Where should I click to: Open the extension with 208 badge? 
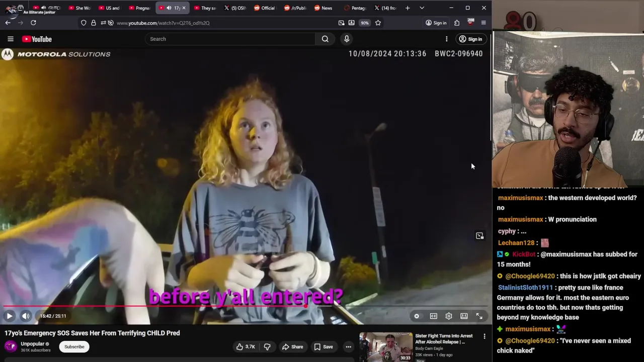pyautogui.click(x=470, y=23)
